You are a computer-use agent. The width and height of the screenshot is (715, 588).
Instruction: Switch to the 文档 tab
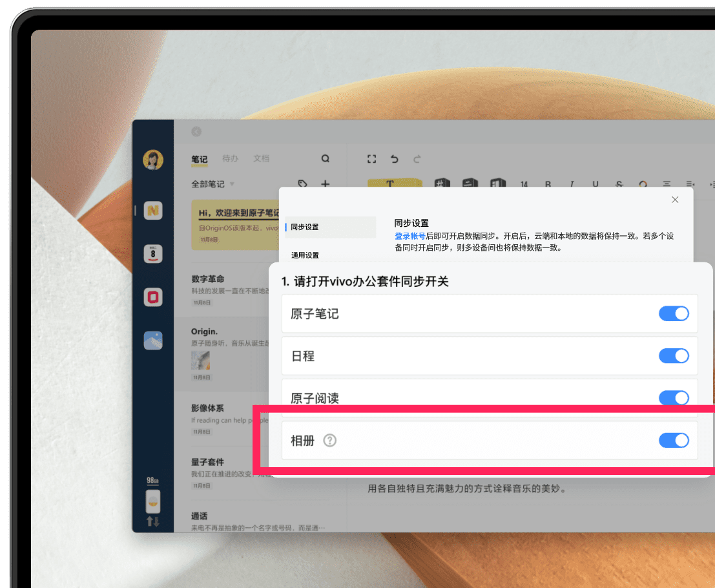[262, 158]
